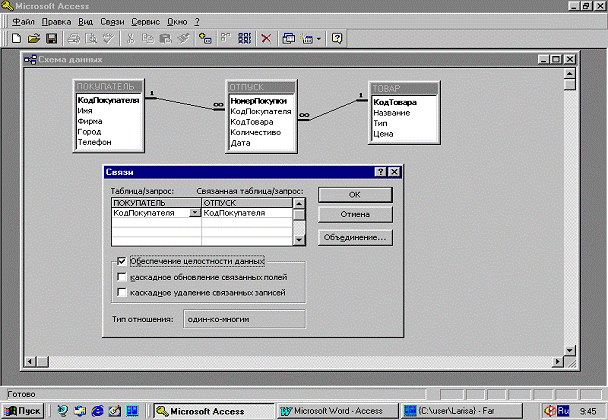Click the Объединение... button

[353, 238]
